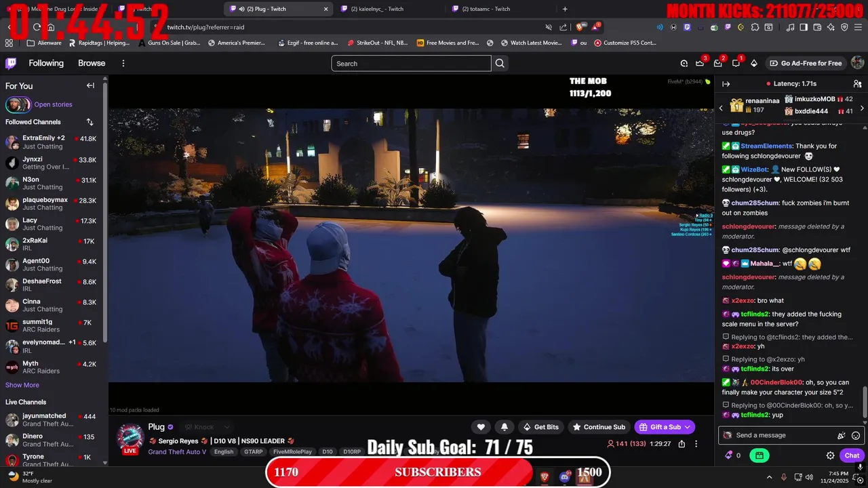Open chat community users icon

857,84
